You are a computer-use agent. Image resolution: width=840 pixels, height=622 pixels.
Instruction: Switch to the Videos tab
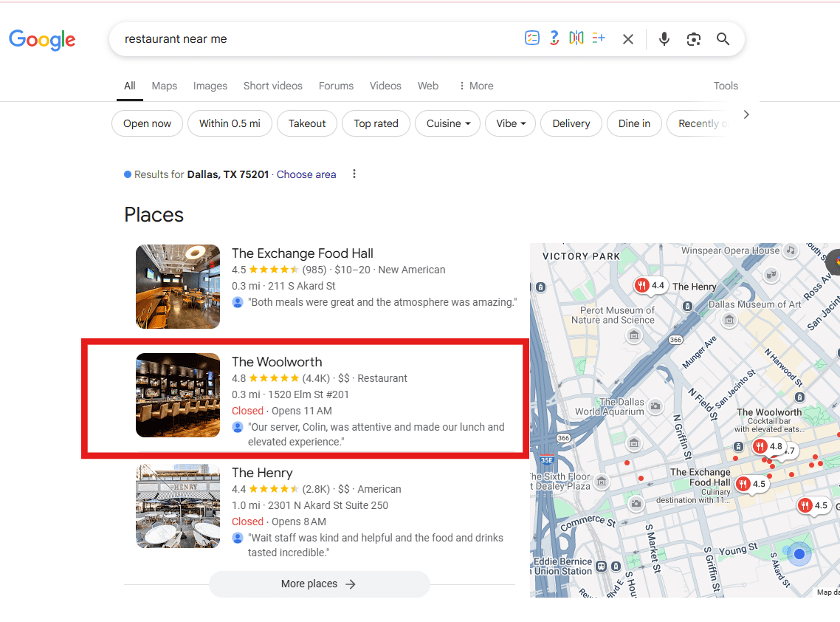(x=385, y=86)
